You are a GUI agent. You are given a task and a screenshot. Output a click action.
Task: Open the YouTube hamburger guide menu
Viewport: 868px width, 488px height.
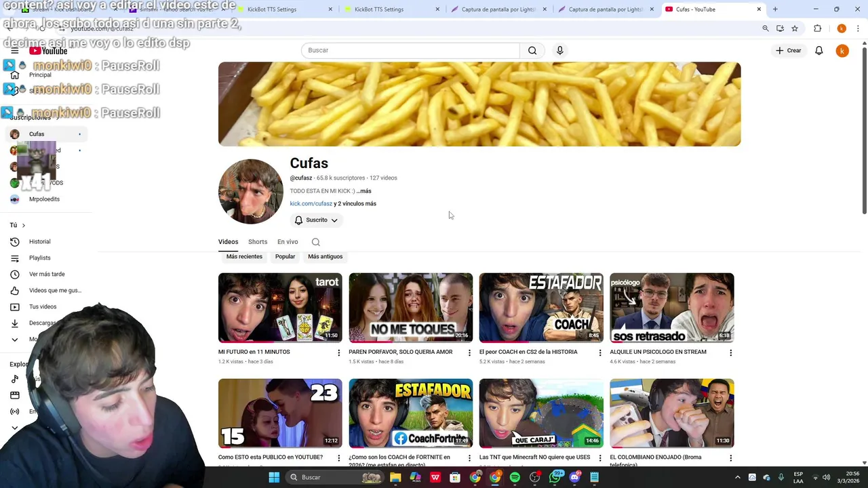click(x=14, y=51)
